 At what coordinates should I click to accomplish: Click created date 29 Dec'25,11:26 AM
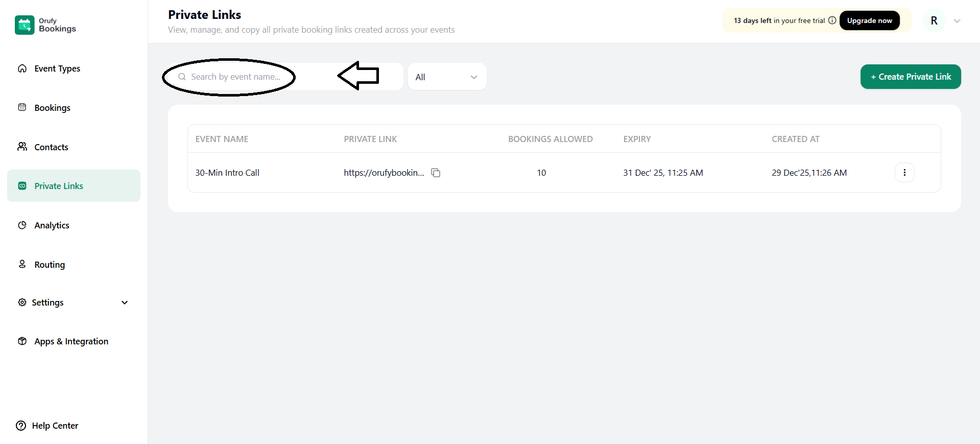tap(809, 173)
